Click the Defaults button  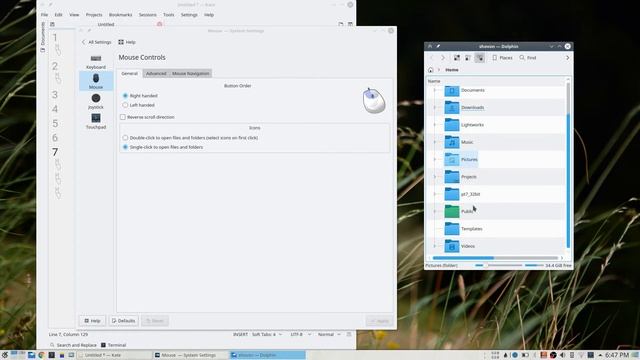tap(123, 321)
